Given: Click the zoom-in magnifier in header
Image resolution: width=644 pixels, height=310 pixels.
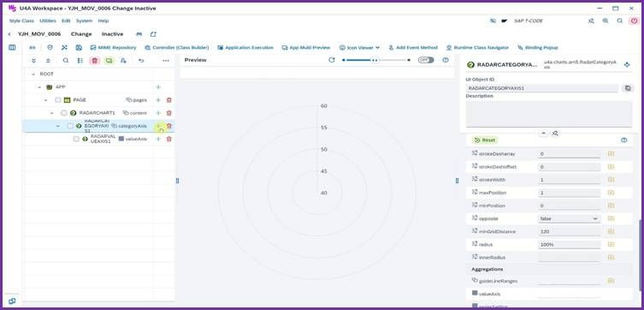Looking at the screenshot, I should pos(606,21).
